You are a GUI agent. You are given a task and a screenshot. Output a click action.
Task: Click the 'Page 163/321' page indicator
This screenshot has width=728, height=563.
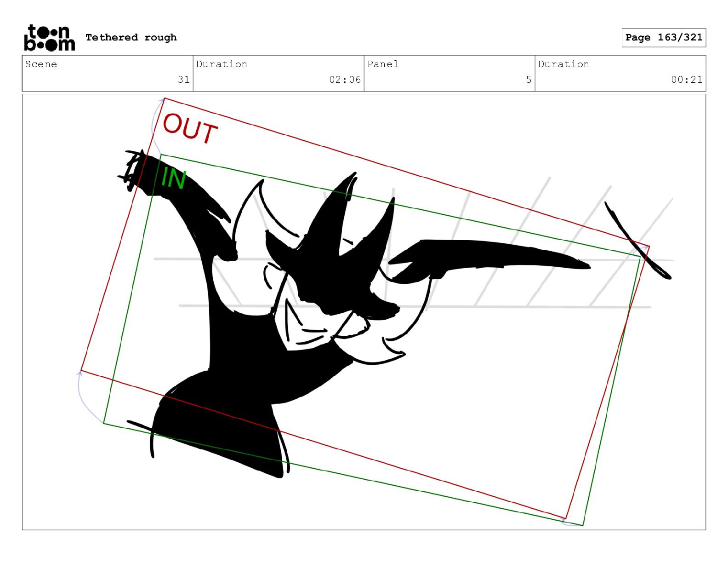click(x=664, y=38)
